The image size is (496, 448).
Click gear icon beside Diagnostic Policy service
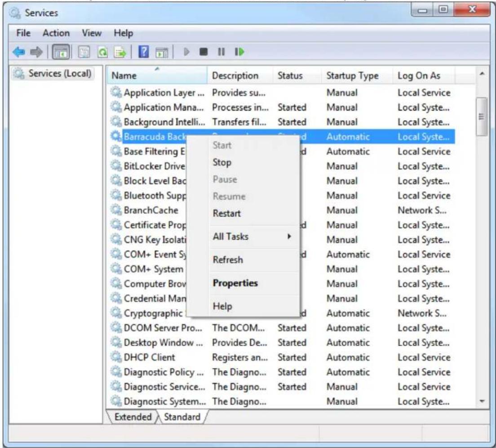[116, 372]
